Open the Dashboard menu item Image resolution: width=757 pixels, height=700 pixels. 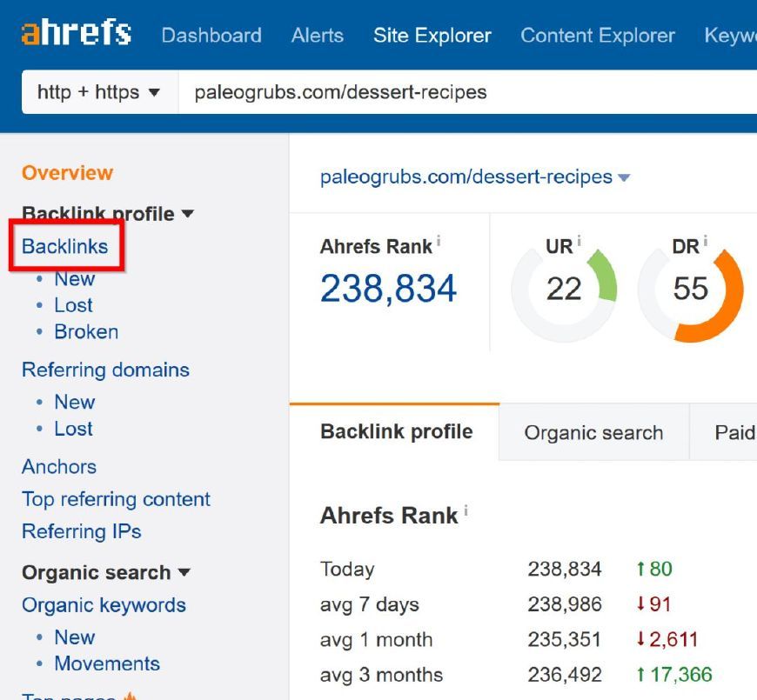pos(211,35)
